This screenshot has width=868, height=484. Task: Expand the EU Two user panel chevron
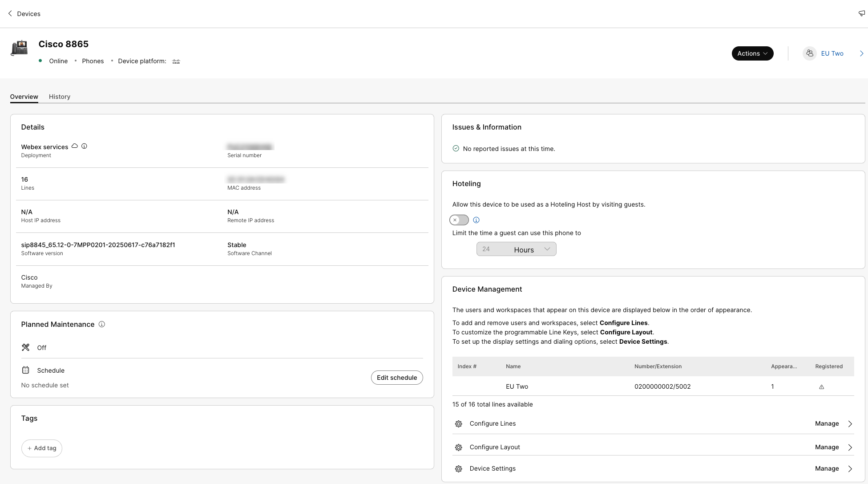click(861, 53)
